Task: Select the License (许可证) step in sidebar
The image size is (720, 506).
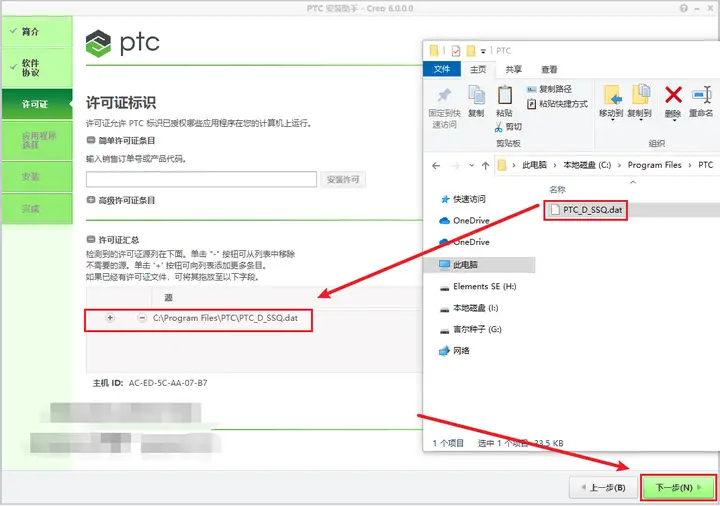Action: coord(37,104)
